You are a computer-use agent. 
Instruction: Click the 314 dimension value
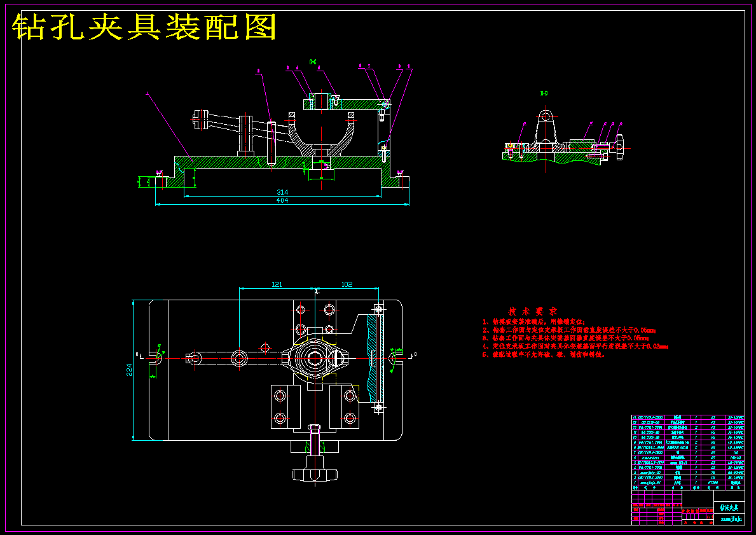tap(282, 193)
